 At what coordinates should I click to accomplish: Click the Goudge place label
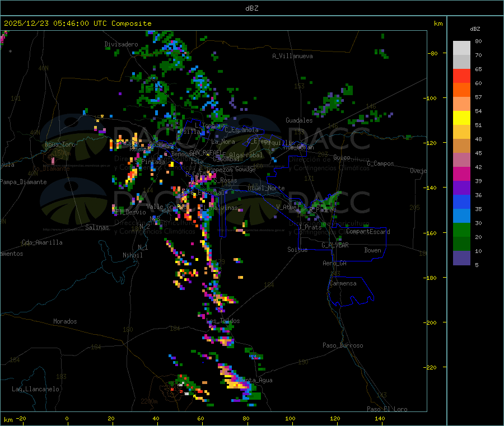click(245, 169)
